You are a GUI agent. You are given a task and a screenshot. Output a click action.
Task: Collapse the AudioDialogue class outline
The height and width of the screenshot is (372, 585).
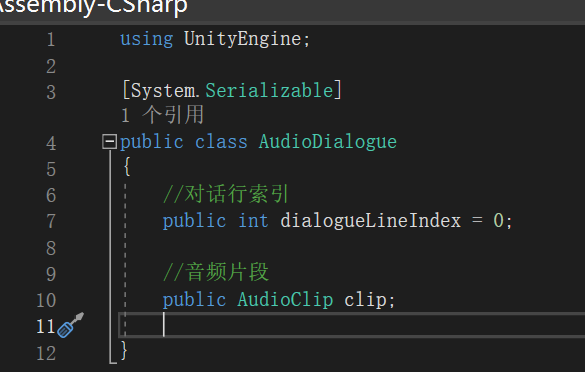[109, 142]
